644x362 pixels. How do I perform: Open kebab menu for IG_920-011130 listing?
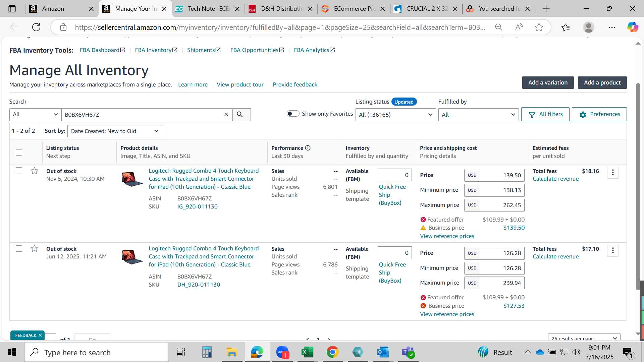pyautogui.click(x=613, y=173)
